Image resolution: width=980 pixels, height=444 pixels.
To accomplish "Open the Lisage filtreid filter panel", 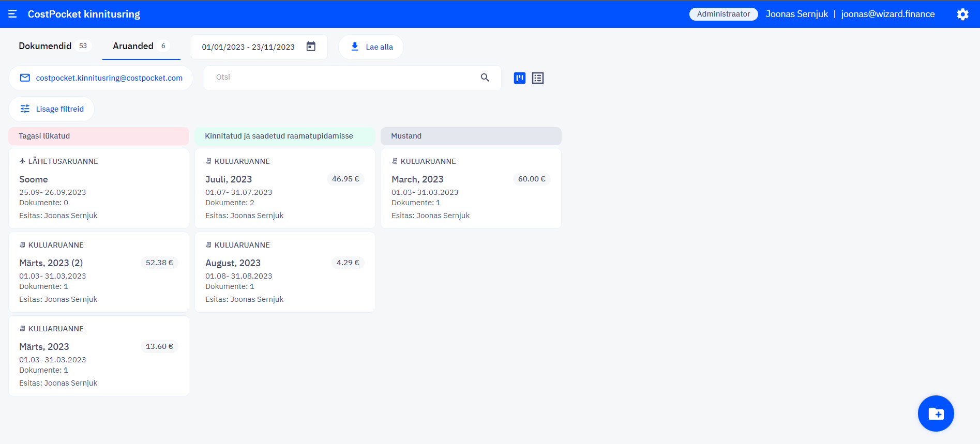I will tap(51, 109).
